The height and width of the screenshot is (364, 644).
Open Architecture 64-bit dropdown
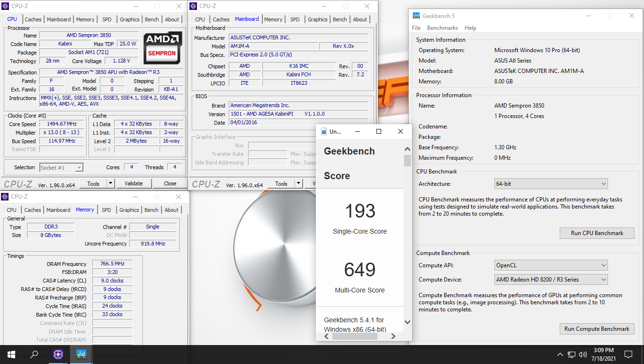551,184
